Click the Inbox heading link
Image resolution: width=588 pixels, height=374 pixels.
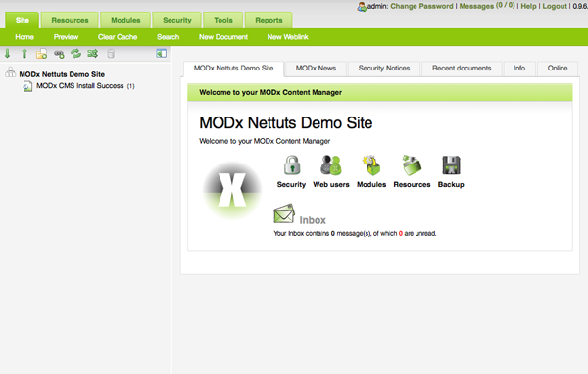tap(313, 220)
